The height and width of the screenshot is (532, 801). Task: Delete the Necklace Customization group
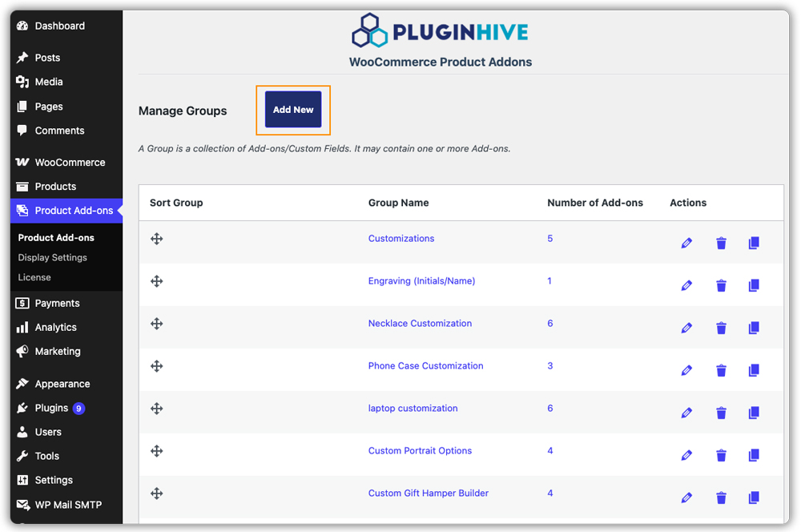click(721, 328)
